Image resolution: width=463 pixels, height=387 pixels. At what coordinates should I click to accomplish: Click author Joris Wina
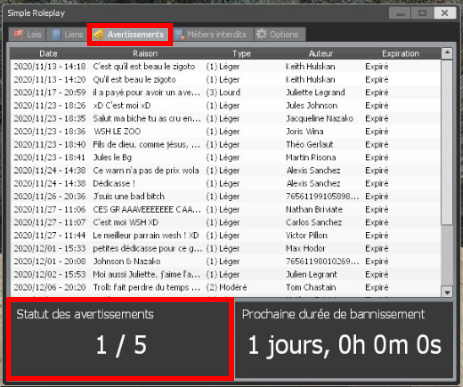pos(305,131)
